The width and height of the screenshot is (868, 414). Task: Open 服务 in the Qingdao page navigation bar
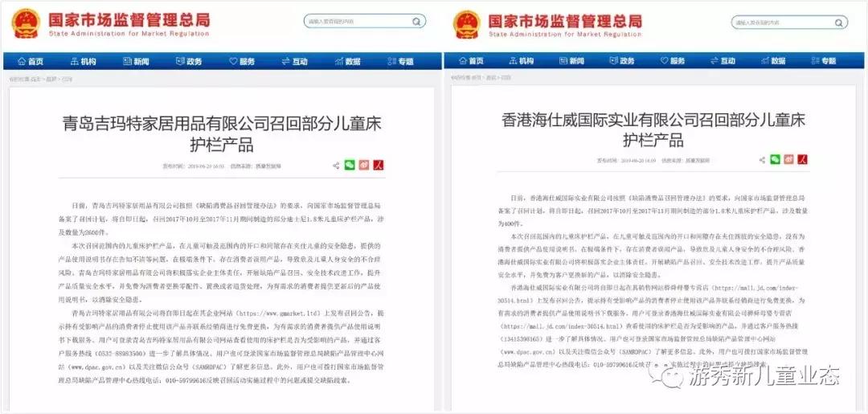pos(242,61)
